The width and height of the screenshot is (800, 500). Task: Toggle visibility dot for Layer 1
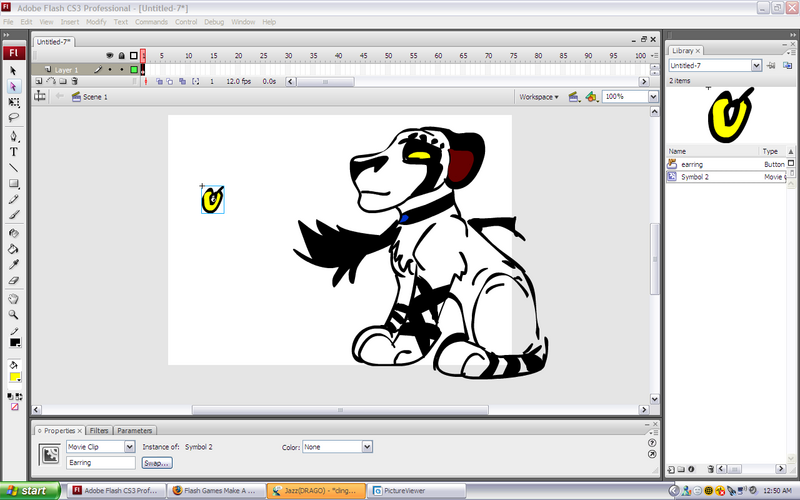(110, 69)
